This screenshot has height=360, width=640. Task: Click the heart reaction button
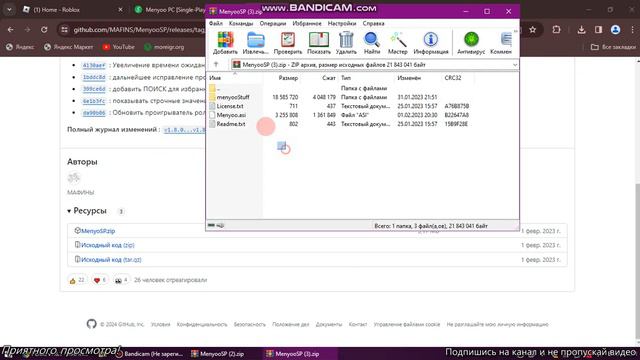pyautogui.click(x=100, y=280)
